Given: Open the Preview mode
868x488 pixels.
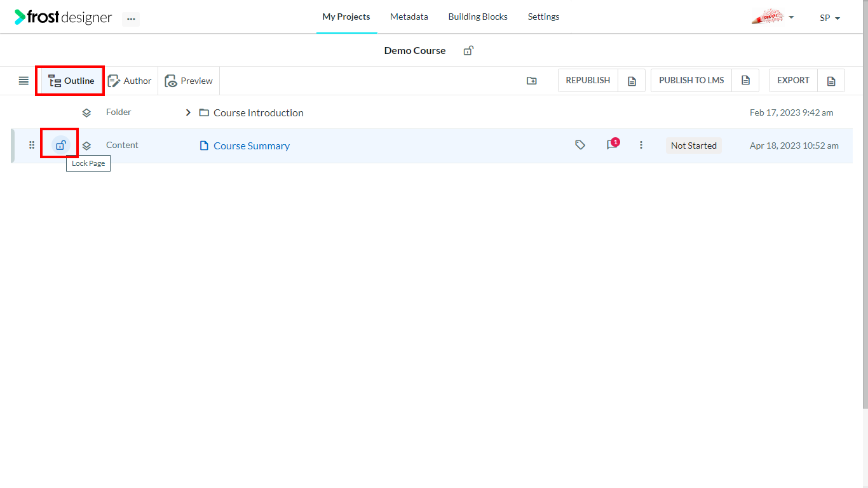Looking at the screenshot, I should (x=189, y=81).
